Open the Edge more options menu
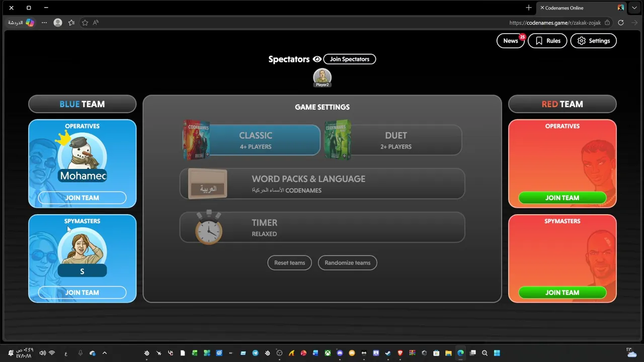Viewport: 644px width, 362px height. (44, 23)
